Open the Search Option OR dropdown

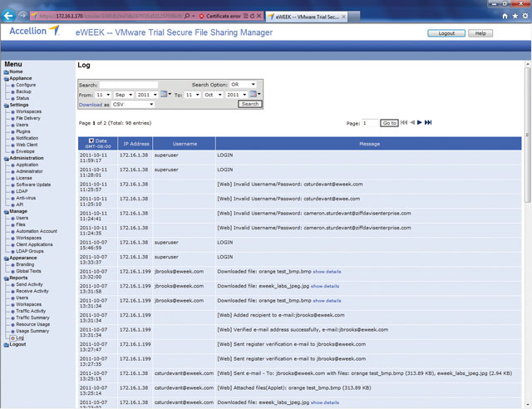point(243,85)
